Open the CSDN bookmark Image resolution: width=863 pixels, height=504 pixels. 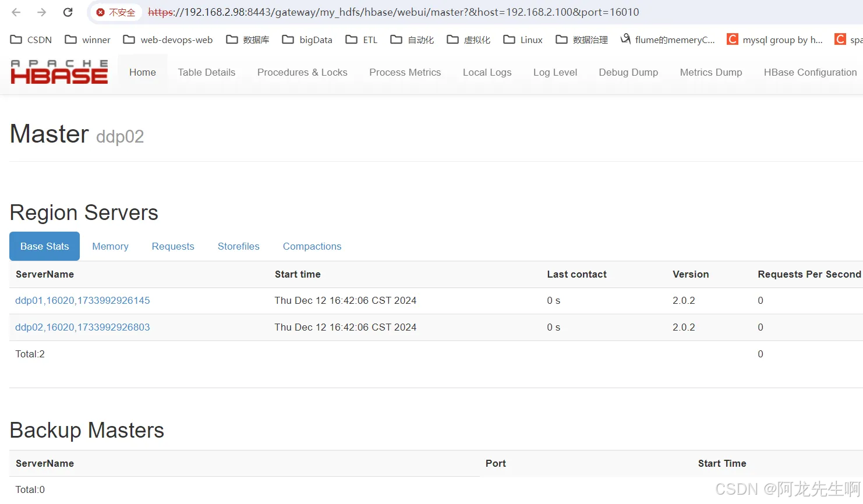click(31, 40)
